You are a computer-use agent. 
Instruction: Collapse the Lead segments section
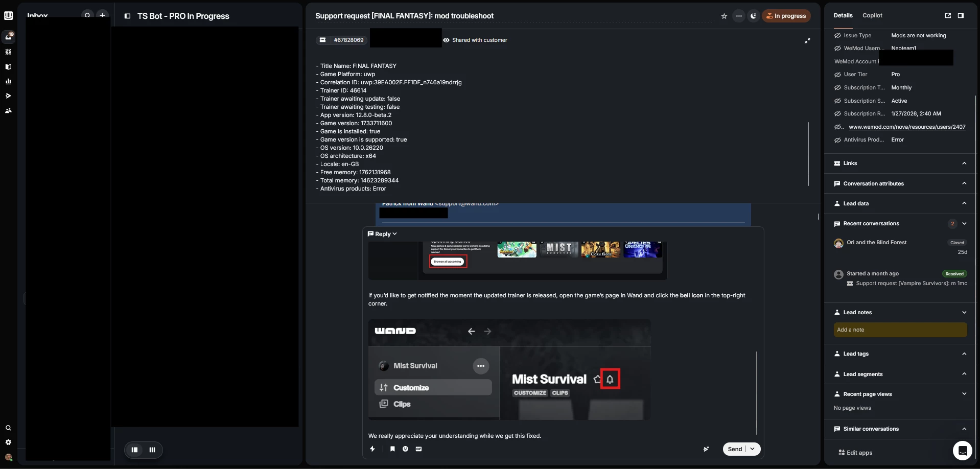point(964,374)
